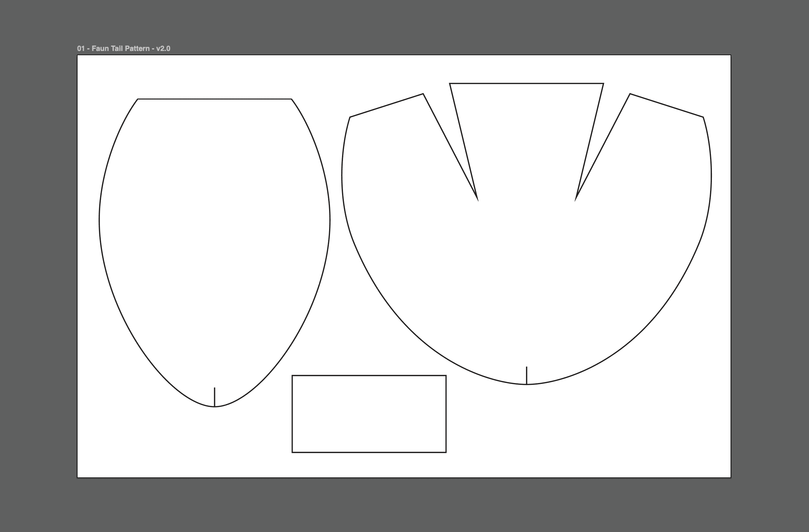
Task: Click the top edge of the inverted wedge
Action: [x=526, y=83]
